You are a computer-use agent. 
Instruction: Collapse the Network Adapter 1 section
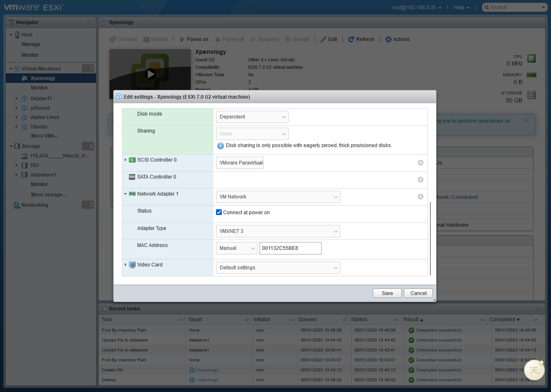pos(126,194)
